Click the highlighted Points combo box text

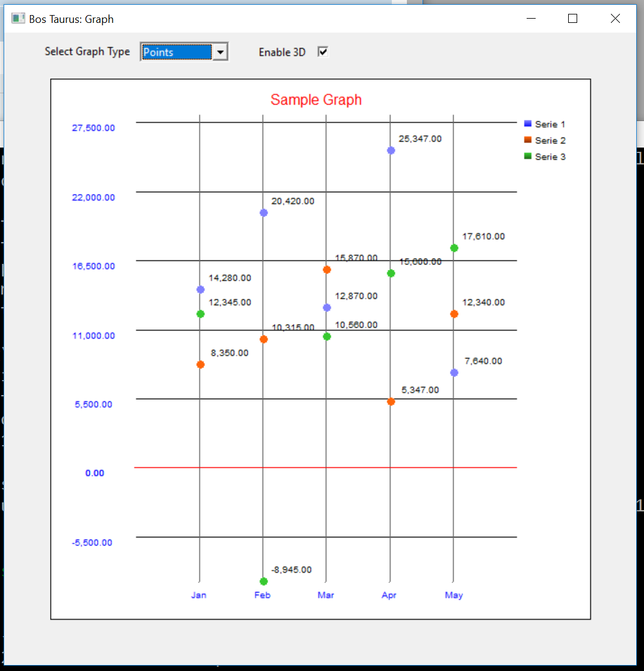tap(176, 52)
